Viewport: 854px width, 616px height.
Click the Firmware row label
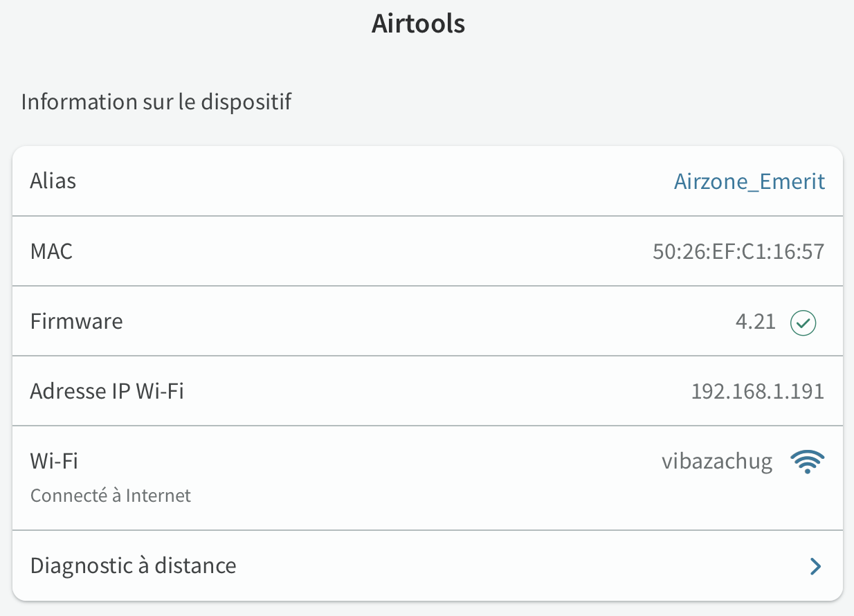[77, 322]
